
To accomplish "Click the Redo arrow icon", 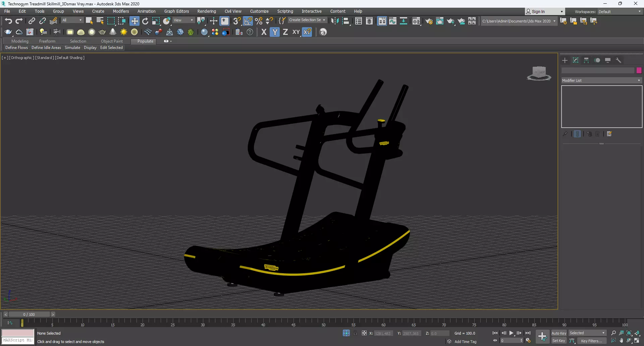I will [19, 21].
